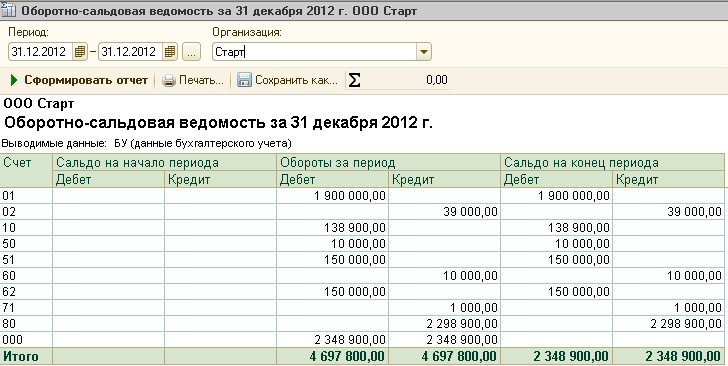Viewport: 728px width, 366px height.
Task: Click account 50 turnover debit 10 000,00
Action: click(358, 243)
